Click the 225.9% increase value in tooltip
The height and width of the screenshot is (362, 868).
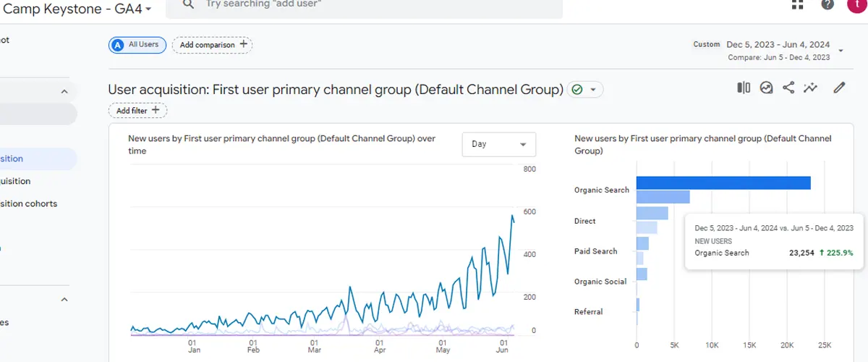[836, 253]
